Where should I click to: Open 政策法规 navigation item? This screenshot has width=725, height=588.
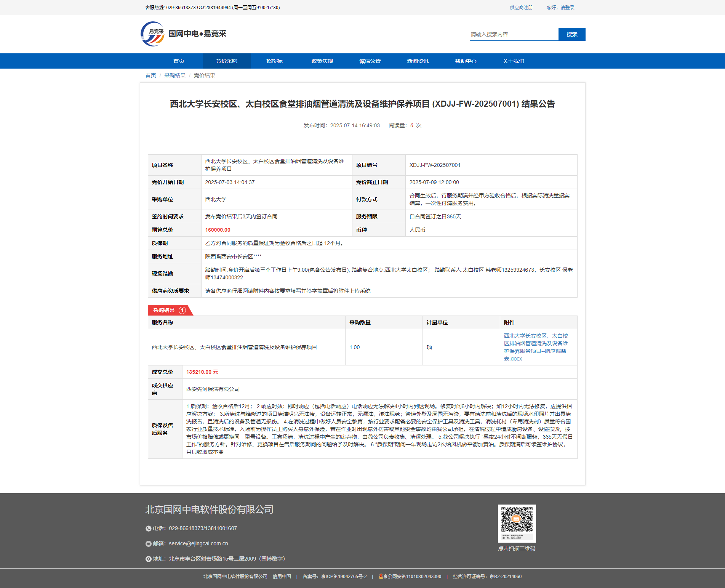point(322,61)
